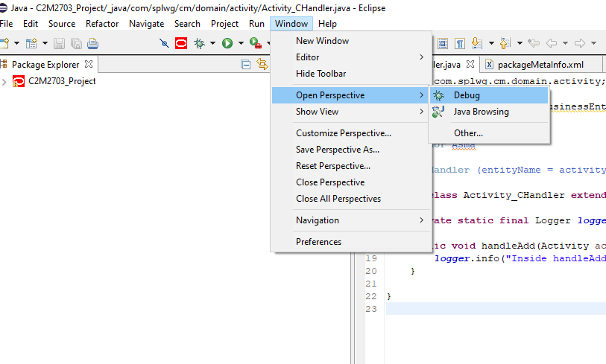Image resolution: width=606 pixels, height=364 pixels.
Task: Click the New Java wizard toolbar icon
Action: (x=31, y=43)
